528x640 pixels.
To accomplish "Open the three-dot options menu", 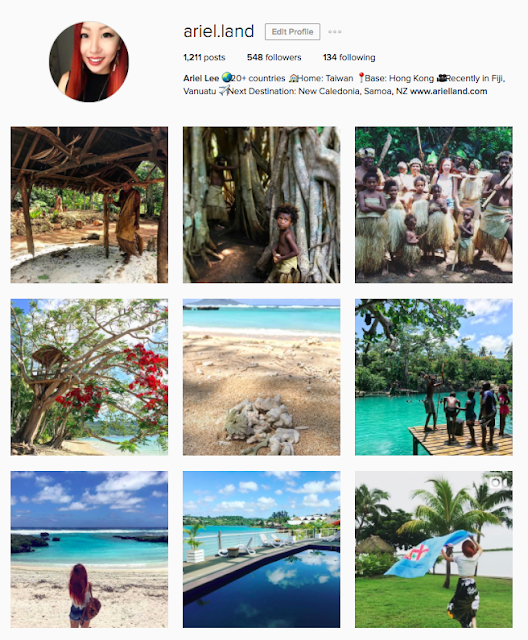I will (335, 32).
